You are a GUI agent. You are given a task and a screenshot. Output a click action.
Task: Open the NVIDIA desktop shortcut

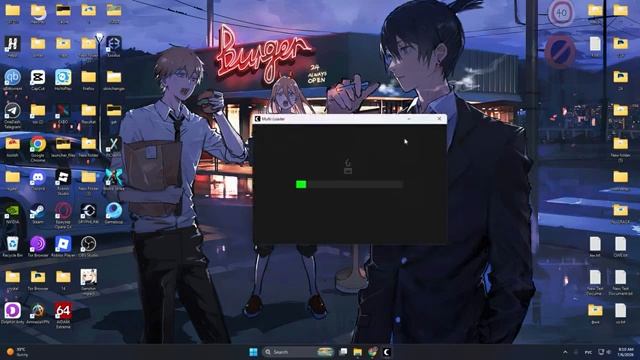(x=12, y=213)
